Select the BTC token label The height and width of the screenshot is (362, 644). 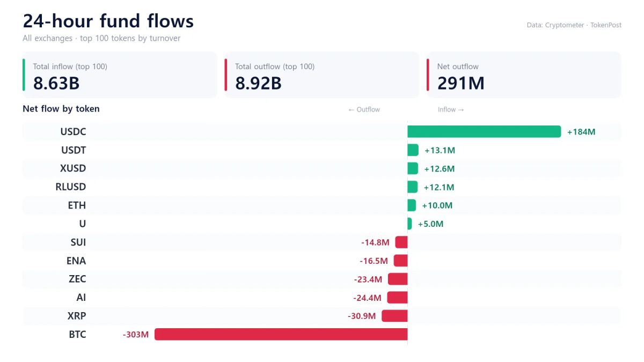pos(77,335)
